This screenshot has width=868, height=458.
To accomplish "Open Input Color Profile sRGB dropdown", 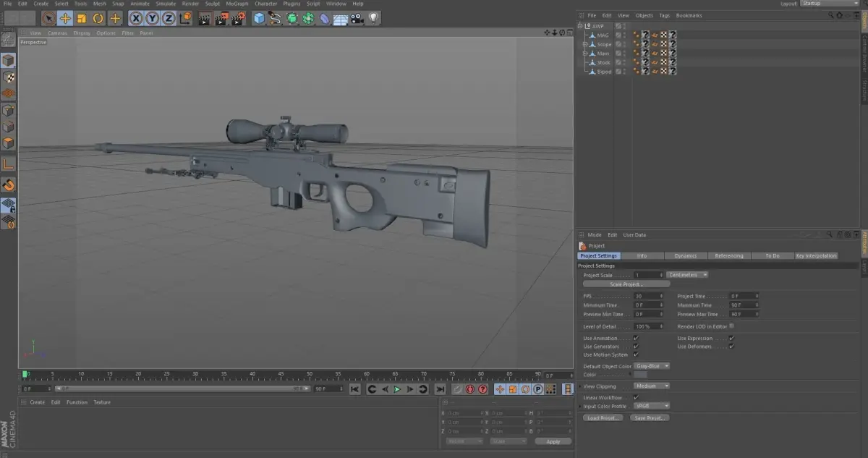I will point(652,406).
